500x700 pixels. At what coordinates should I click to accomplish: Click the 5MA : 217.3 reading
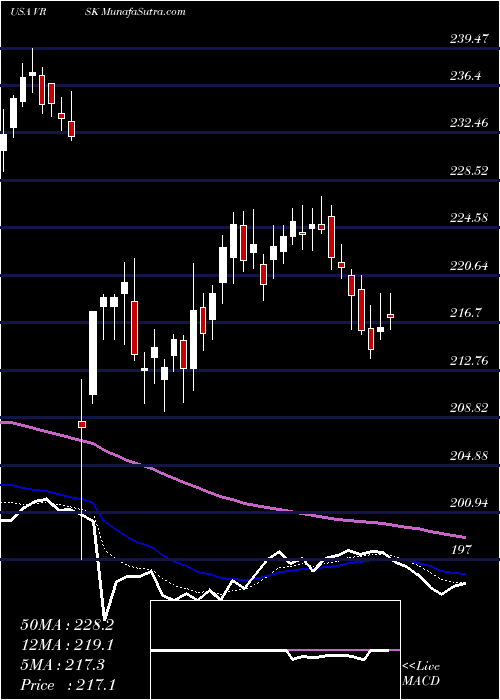tap(62, 665)
